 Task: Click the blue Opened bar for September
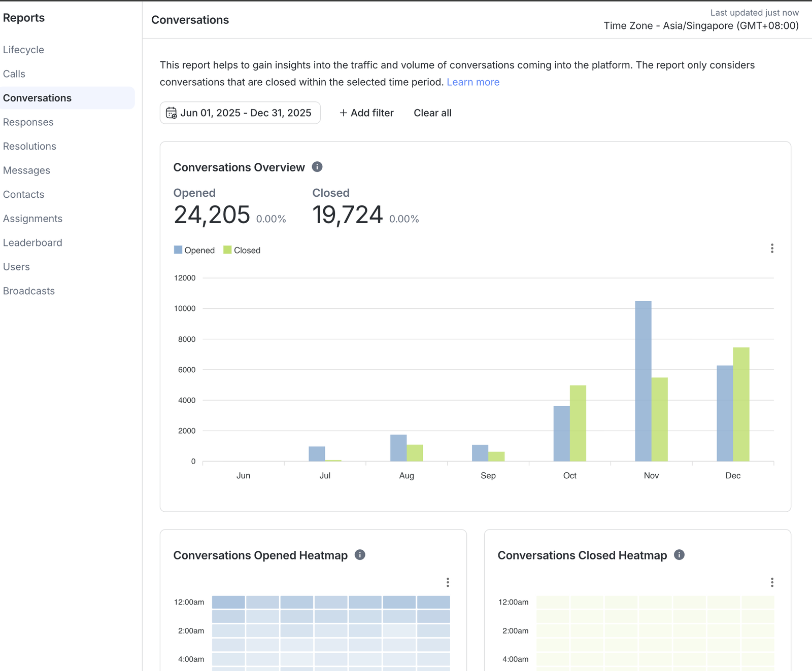(x=480, y=453)
